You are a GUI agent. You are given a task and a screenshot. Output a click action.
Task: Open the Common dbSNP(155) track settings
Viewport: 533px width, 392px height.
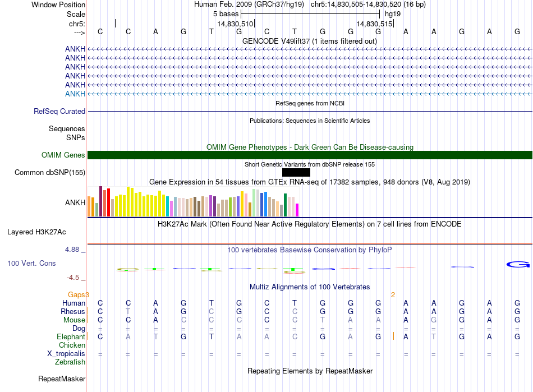(50, 172)
